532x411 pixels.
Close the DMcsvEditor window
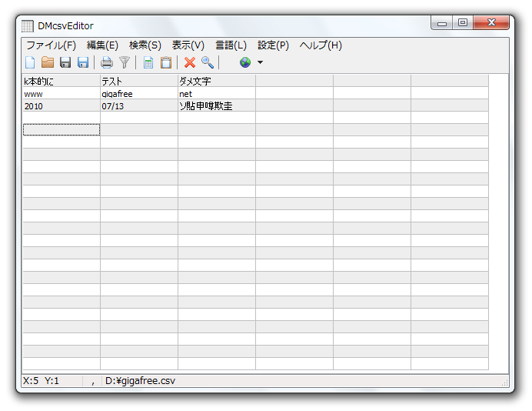click(x=491, y=23)
